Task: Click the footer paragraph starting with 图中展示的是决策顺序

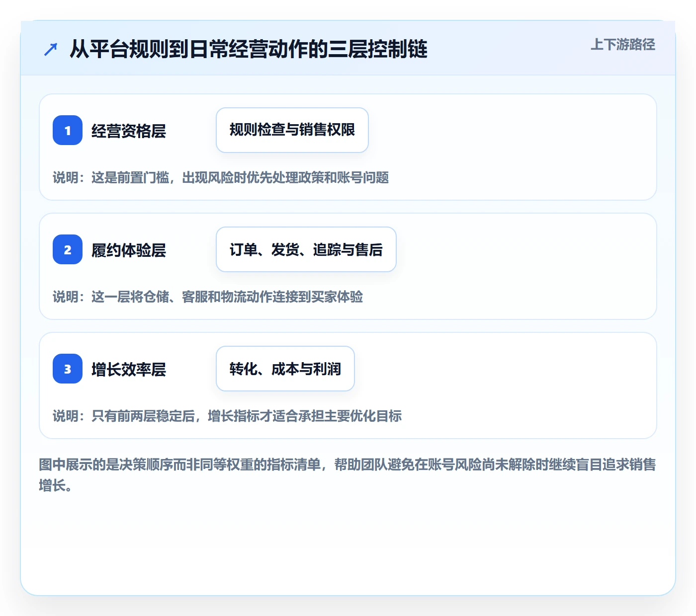Action: click(x=348, y=475)
